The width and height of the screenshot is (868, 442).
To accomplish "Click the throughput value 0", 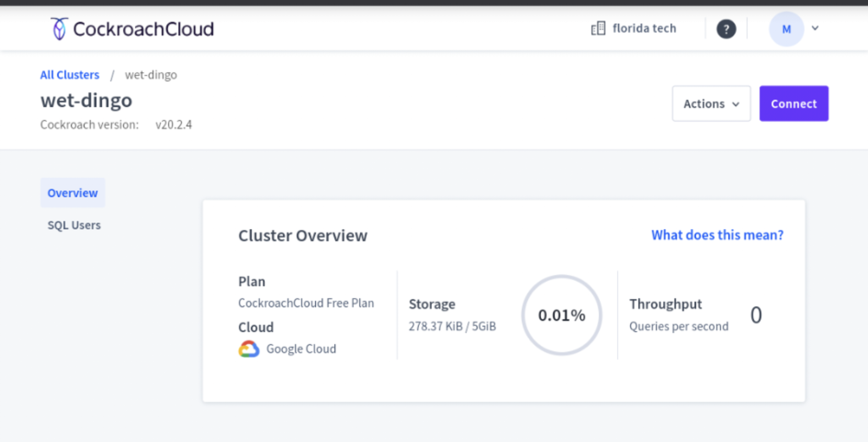I will click(x=756, y=315).
